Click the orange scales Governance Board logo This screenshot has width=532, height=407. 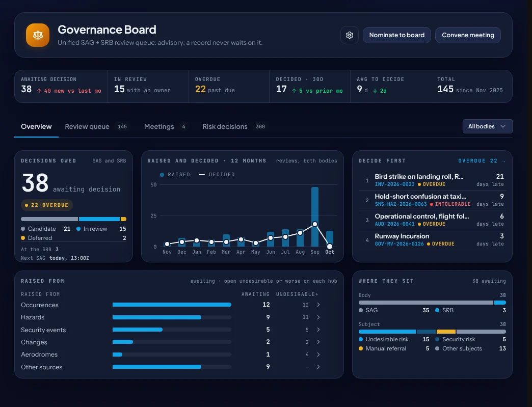pyautogui.click(x=38, y=35)
